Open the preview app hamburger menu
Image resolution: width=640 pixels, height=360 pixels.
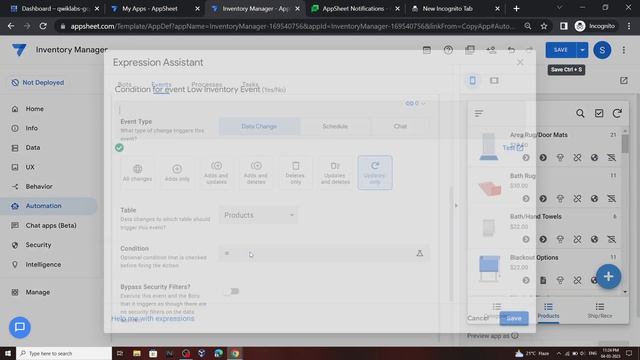point(479,113)
